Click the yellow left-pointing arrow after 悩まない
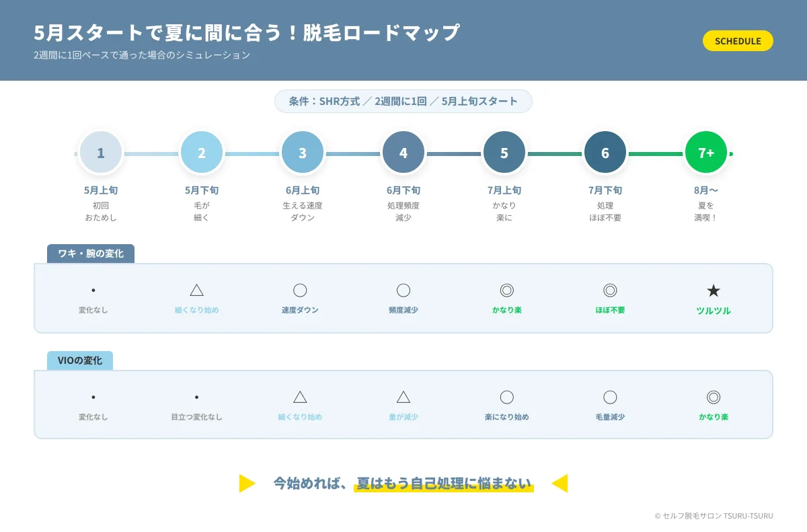This screenshot has width=807, height=532. coord(560,483)
